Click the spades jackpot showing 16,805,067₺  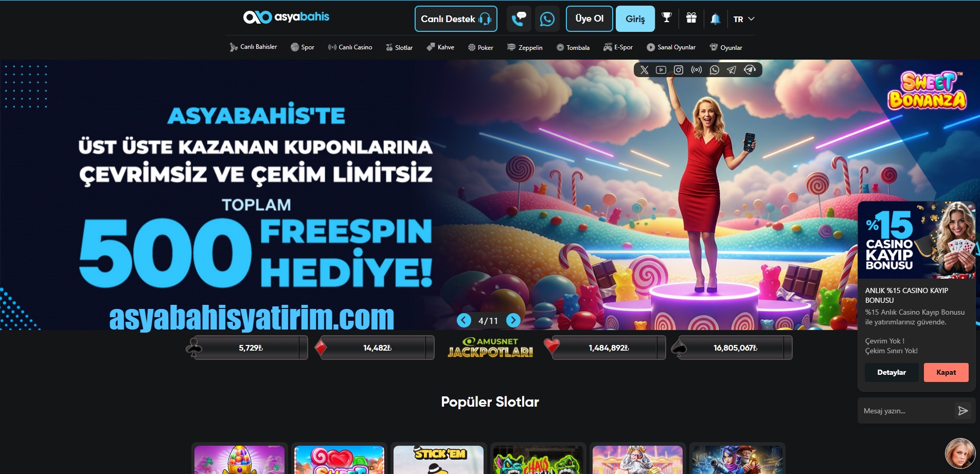pos(732,348)
